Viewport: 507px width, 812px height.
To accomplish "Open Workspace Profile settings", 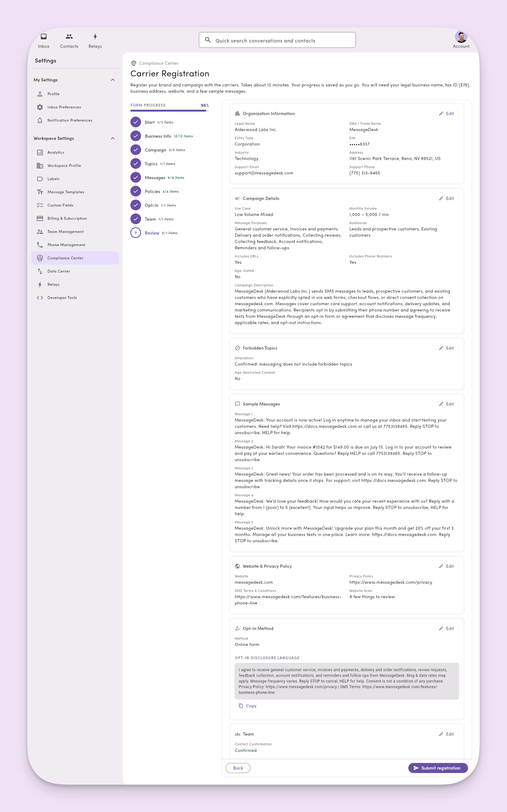I will tap(75, 165).
